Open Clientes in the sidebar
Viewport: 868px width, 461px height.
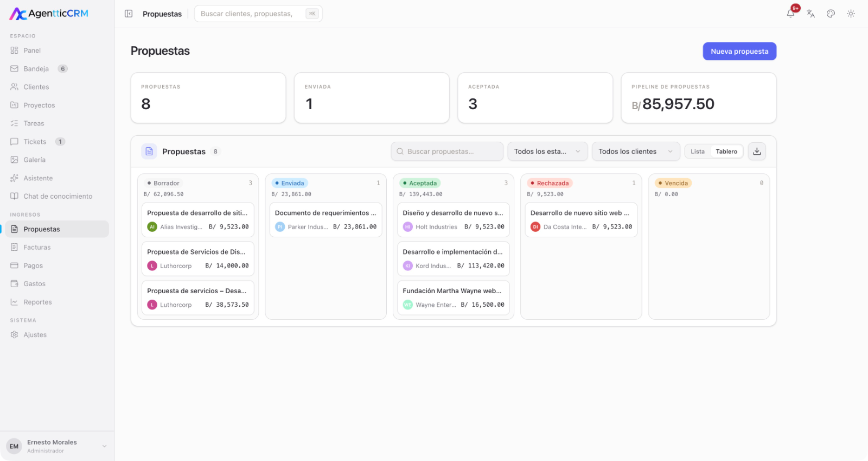pyautogui.click(x=57, y=87)
